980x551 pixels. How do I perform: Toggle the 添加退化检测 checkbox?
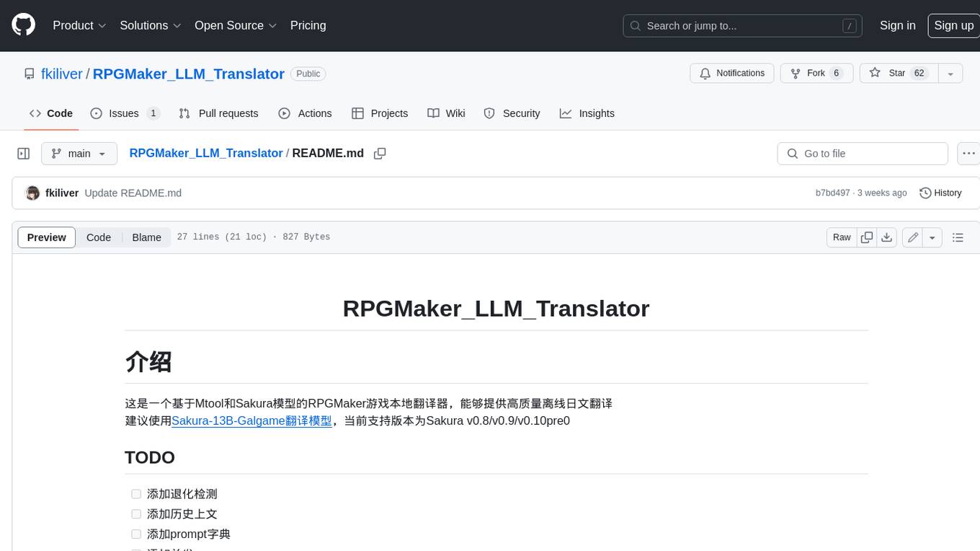tap(136, 494)
